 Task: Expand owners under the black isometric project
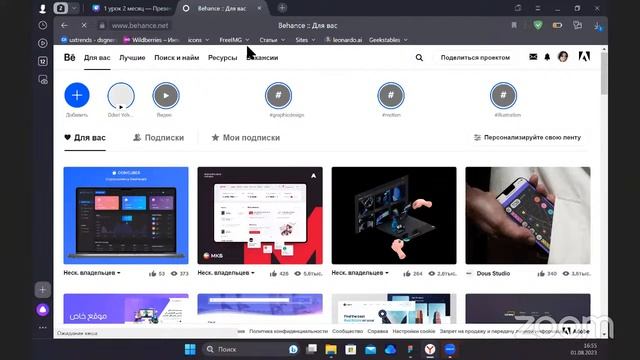(x=360, y=273)
